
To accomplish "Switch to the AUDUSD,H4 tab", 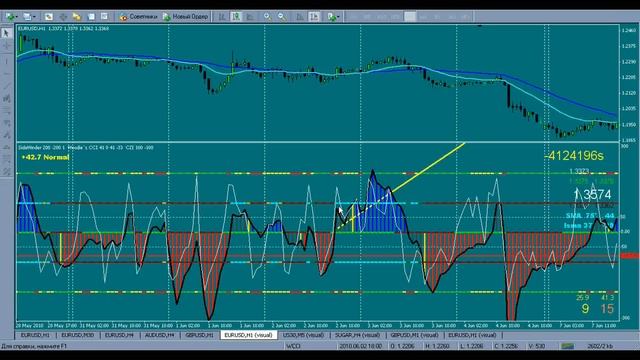I will [x=160, y=335].
